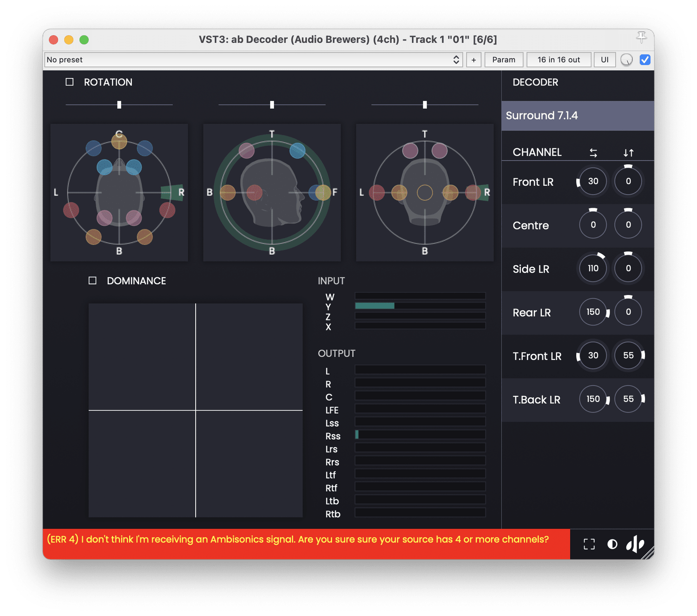Viewport: 697px width, 616px height.
Task: Click the CHANNEL label
Action: (x=537, y=152)
